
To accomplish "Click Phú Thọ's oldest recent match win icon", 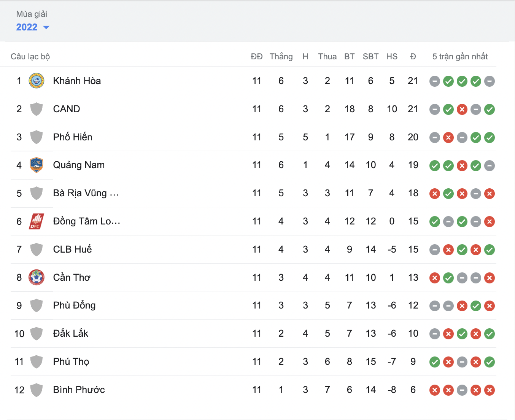I will tap(435, 362).
